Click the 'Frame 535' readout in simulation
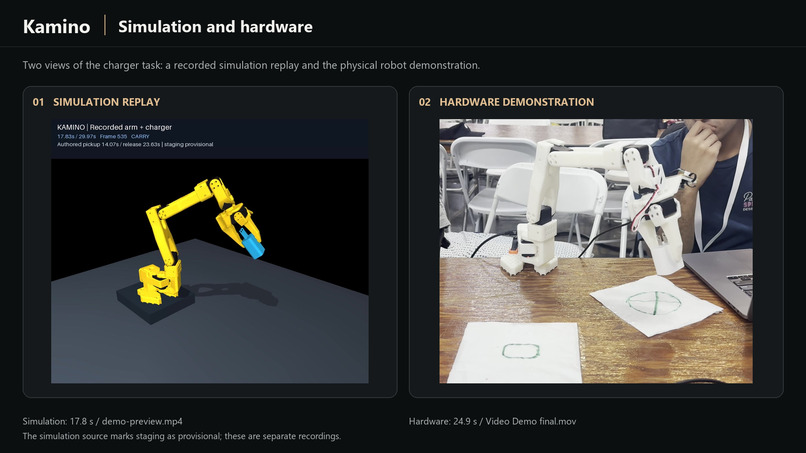 113,136
